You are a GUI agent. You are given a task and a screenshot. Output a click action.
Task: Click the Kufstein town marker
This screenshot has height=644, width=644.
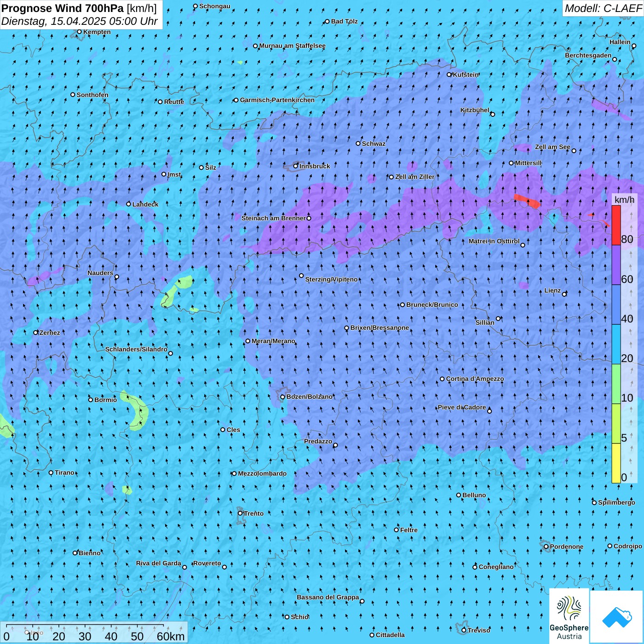tap(449, 75)
